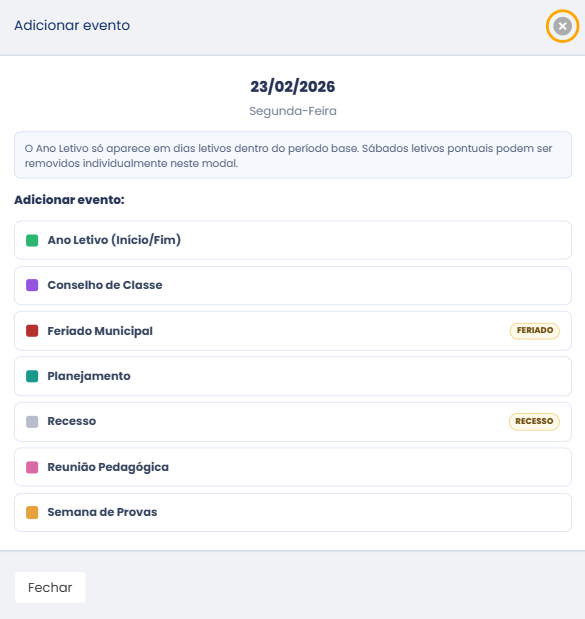Image resolution: width=585 pixels, height=619 pixels.
Task: Choose the Conselho de Classe option
Action: coord(293,285)
